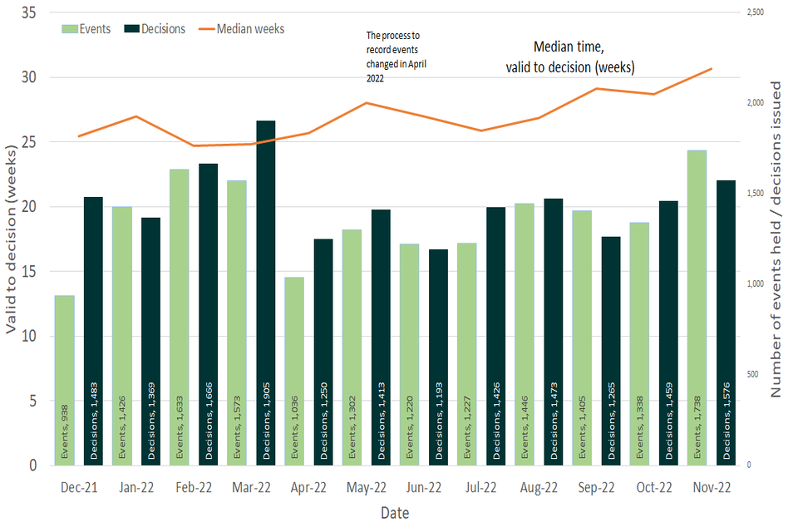798x532 pixels.
Task: Click the May-22 x-axis label
Action: click(x=367, y=487)
